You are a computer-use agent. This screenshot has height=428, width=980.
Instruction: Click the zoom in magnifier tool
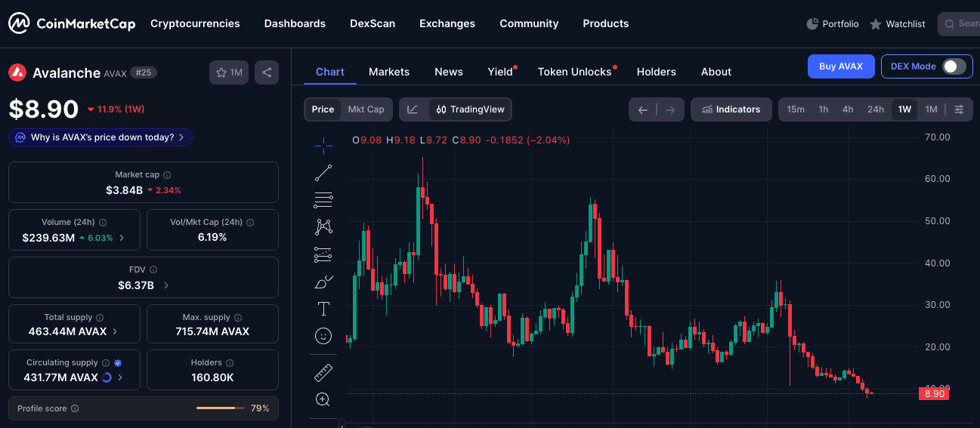click(x=323, y=399)
